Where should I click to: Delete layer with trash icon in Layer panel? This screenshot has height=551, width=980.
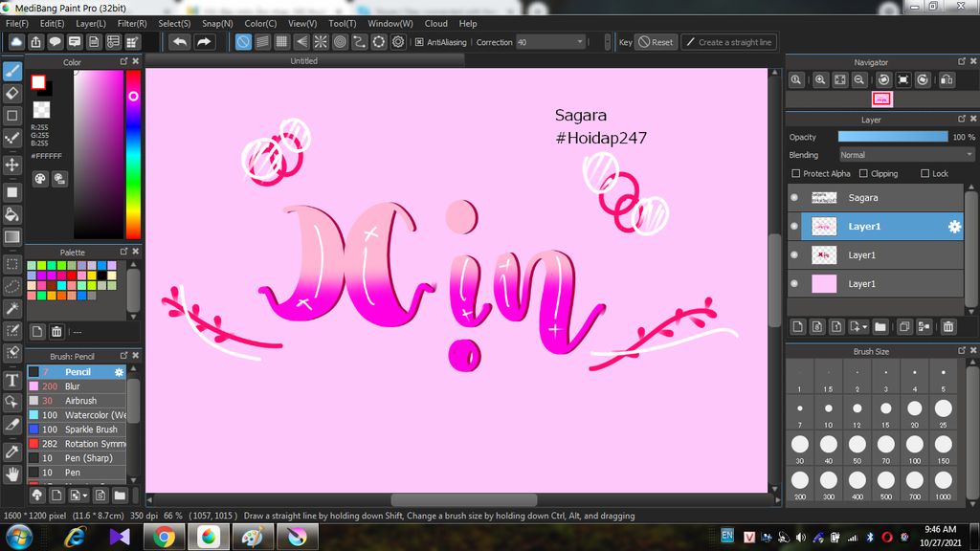(x=948, y=327)
